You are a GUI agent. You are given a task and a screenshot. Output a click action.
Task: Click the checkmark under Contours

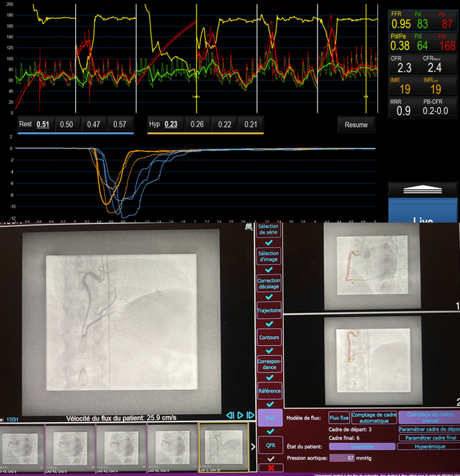point(269,351)
